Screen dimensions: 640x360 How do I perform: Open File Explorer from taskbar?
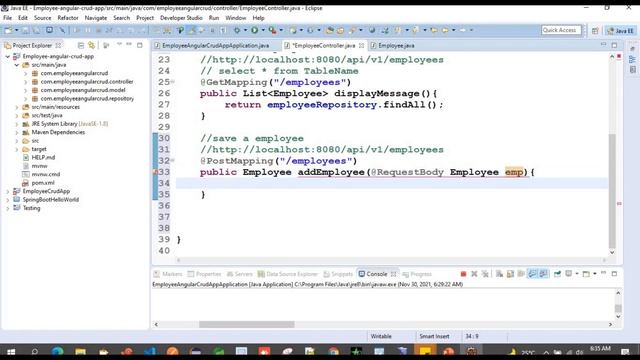[80, 351]
